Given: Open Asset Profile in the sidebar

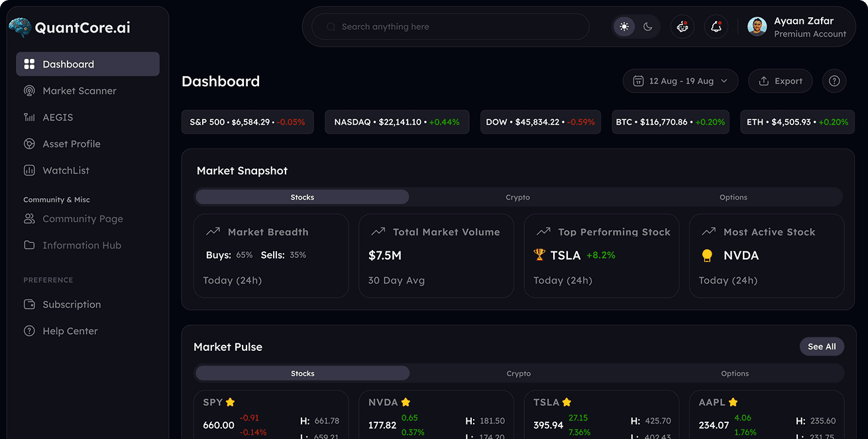Looking at the screenshot, I should (71, 144).
